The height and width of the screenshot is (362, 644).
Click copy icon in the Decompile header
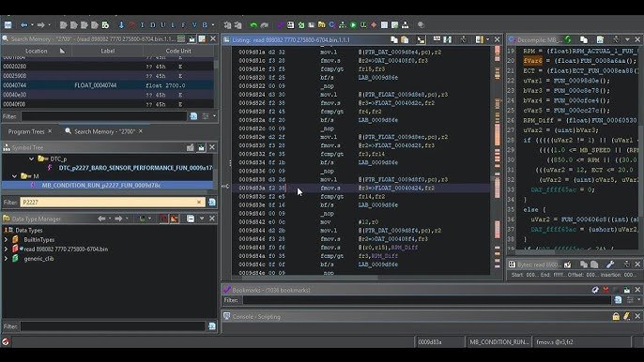point(584,39)
